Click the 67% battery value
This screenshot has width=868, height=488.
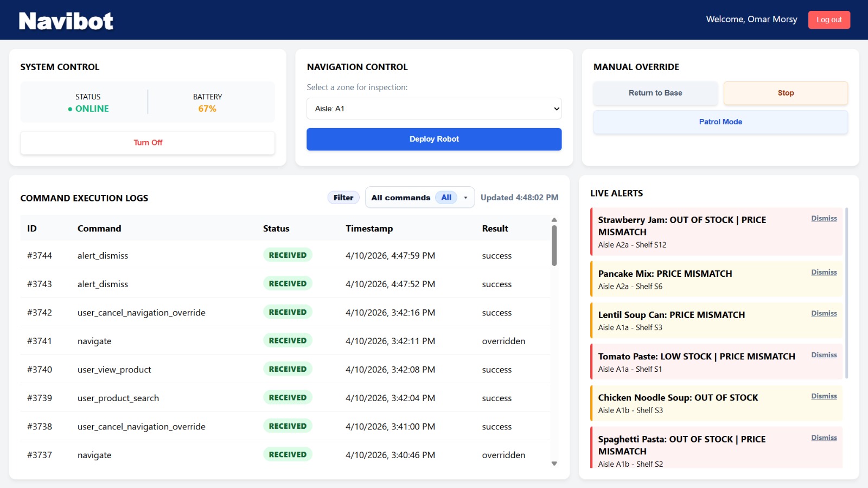207,109
